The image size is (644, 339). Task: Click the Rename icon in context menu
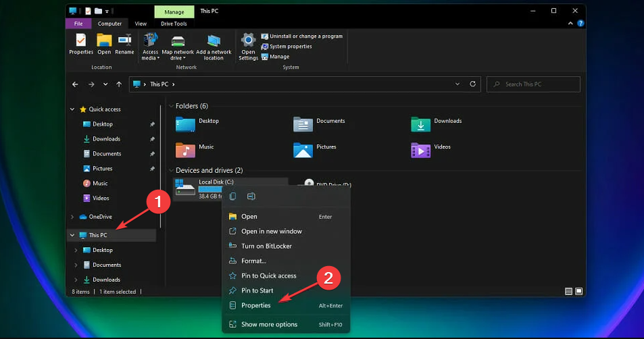coord(251,197)
